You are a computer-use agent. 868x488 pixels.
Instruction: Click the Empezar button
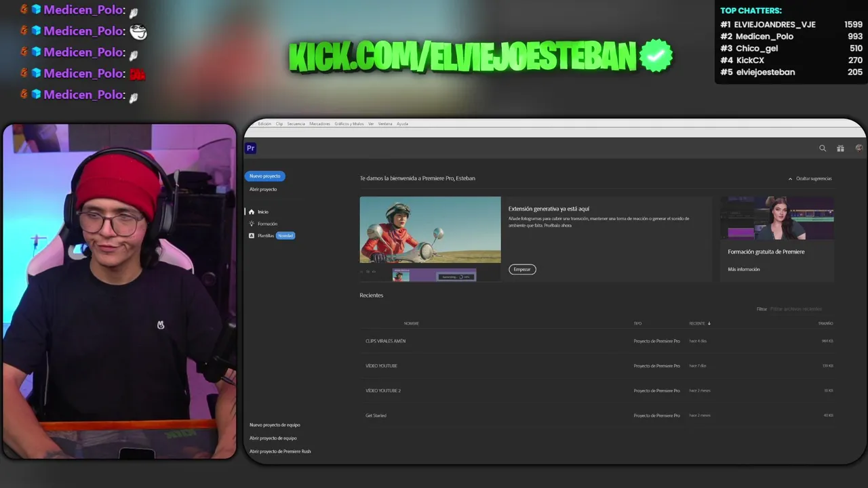point(522,270)
